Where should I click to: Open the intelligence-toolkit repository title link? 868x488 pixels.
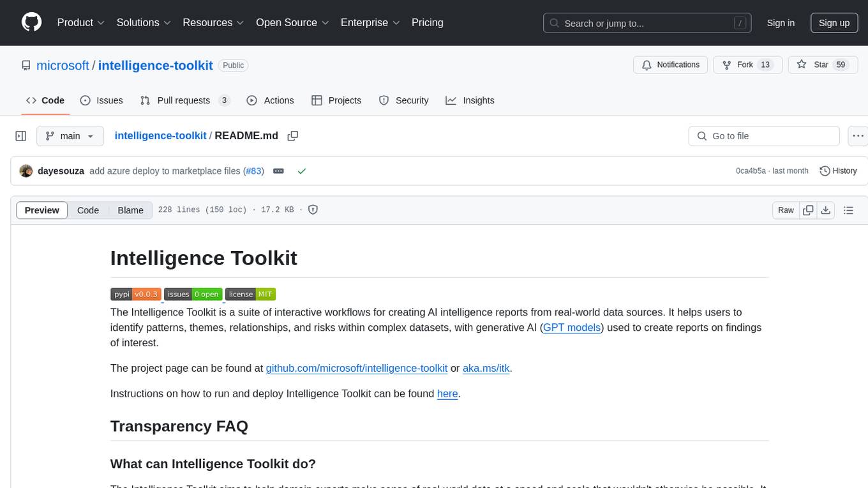coord(155,65)
